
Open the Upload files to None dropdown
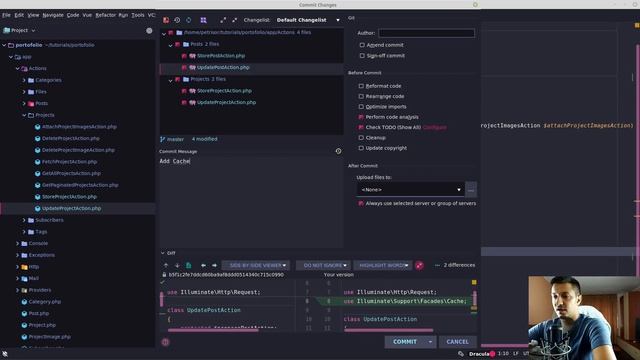[x=411, y=189]
